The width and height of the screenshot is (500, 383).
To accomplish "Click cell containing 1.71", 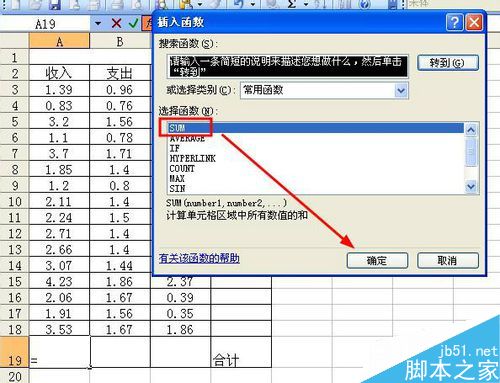I will 120,153.
